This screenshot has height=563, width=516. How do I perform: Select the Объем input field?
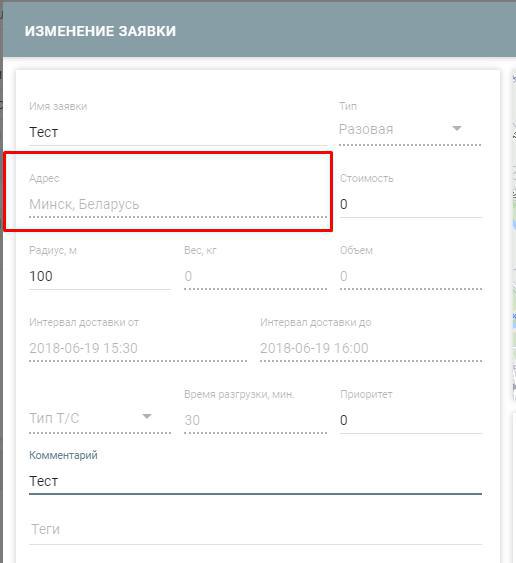[x=410, y=276]
